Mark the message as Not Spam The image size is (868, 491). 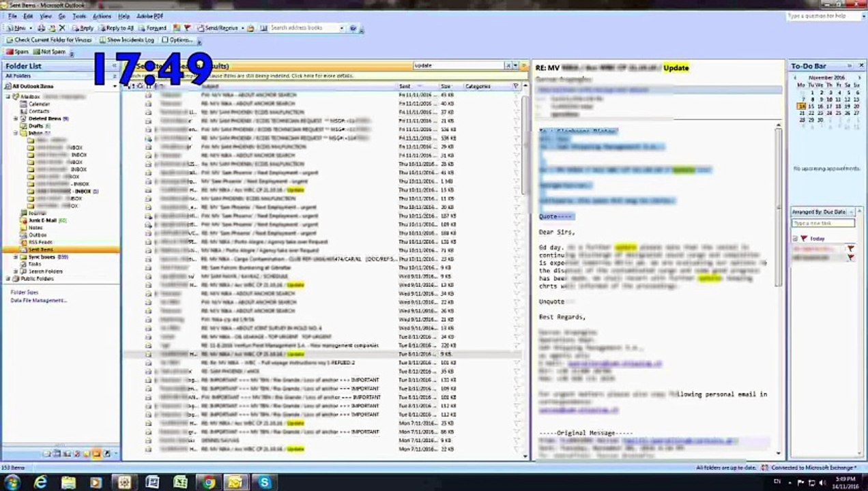click(x=48, y=51)
